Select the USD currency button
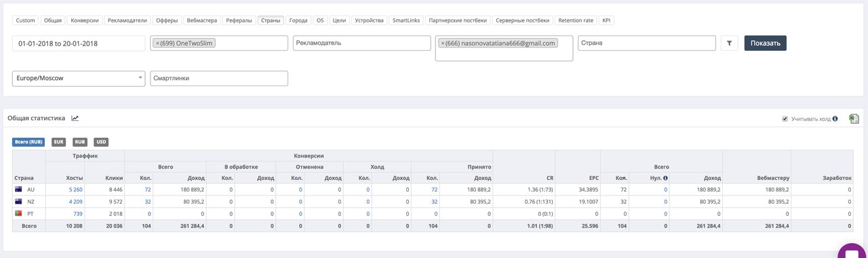Viewport: 868px width, 258px height. tap(100, 142)
